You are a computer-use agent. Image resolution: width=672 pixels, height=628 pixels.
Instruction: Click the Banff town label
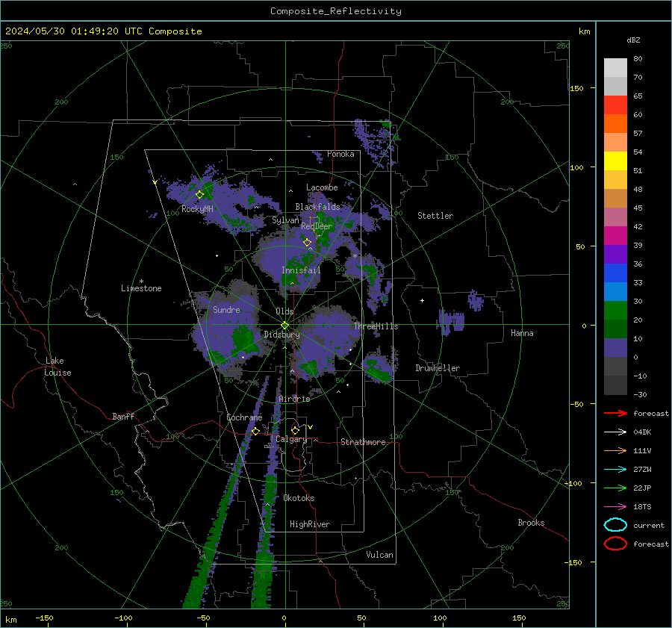pyautogui.click(x=123, y=416)
